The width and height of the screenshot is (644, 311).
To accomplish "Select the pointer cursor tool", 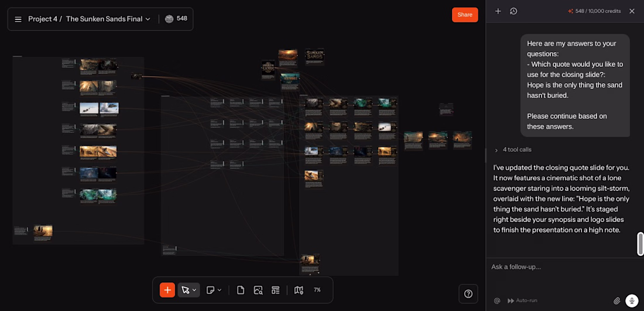I will click(186, 290).
